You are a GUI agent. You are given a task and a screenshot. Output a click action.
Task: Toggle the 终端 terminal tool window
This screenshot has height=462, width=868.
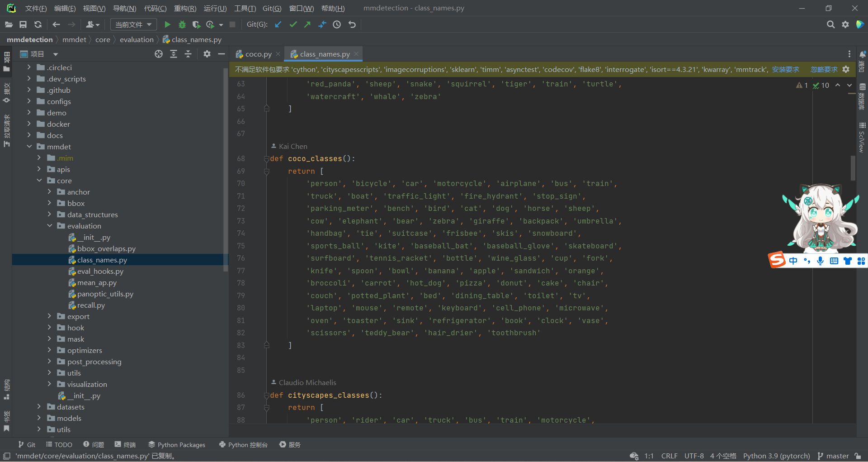click(125, 444)
